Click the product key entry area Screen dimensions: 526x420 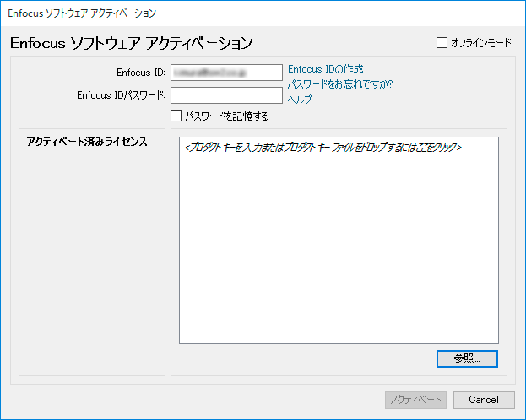pos(339,240)
